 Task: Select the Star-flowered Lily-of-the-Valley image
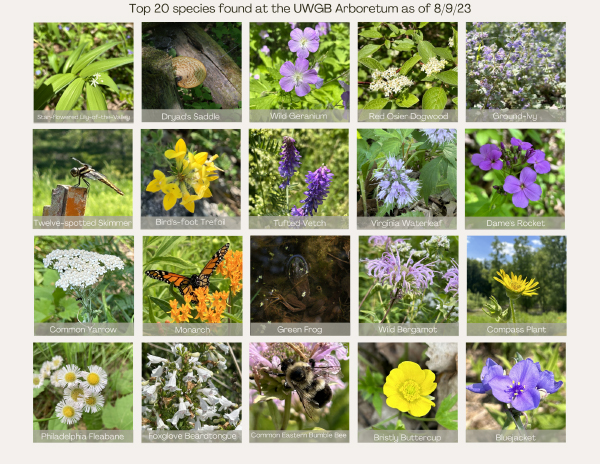[x=83, y=72]
